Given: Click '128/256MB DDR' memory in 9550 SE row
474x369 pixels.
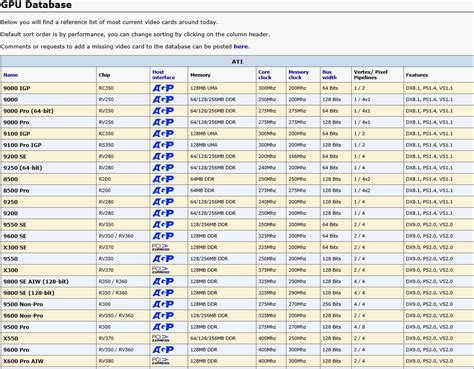Looking at the screenshot, I should tap(209, 225).
